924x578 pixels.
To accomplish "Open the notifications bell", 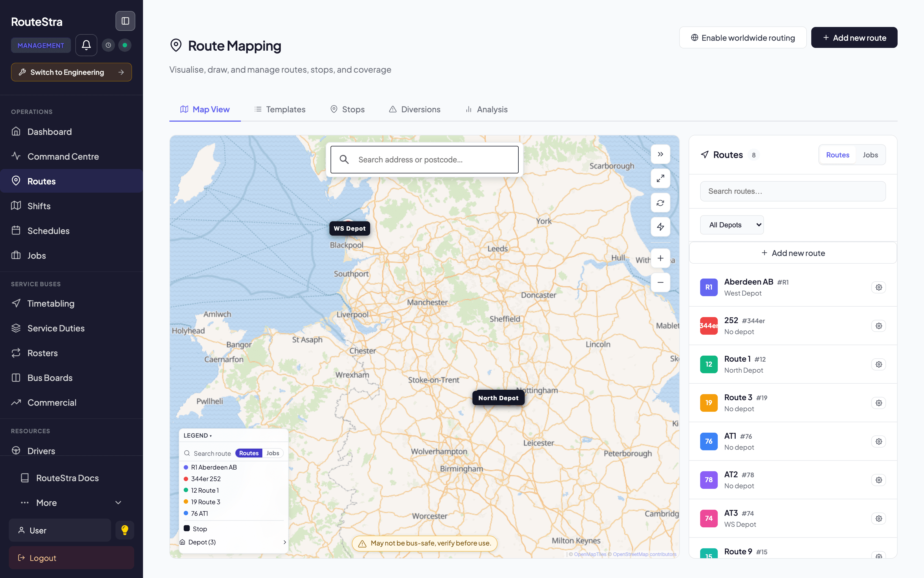I will click(x=86, y=45).
